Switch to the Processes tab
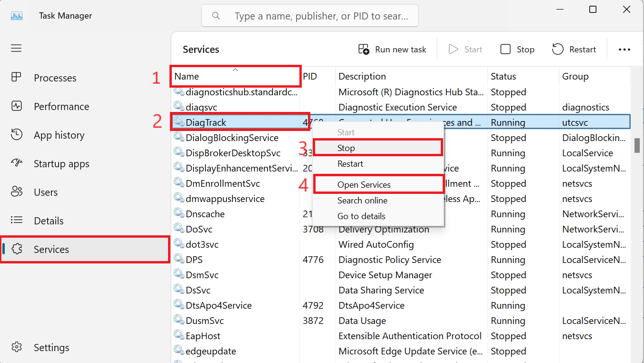The height and width of the screenshot is (363, 644). (x=85, y=78)
